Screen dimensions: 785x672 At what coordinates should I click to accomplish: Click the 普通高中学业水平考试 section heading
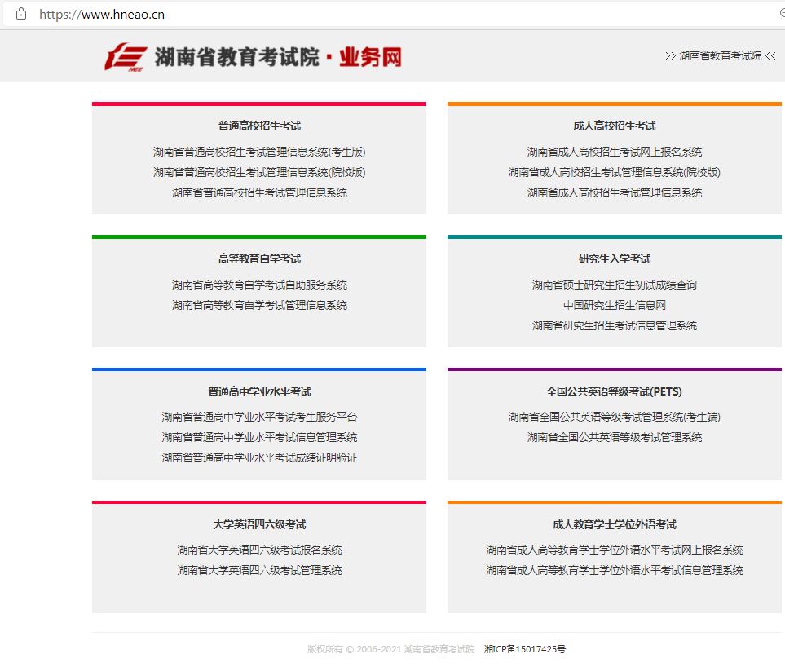point(259,391)
